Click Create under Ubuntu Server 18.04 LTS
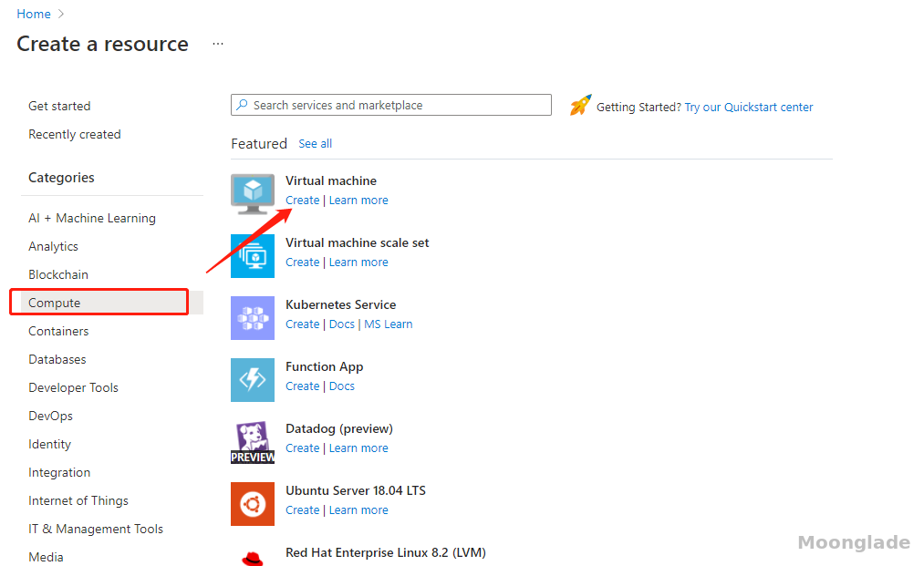The width and height of the screenshot is (924, 566). pos(302,510)
